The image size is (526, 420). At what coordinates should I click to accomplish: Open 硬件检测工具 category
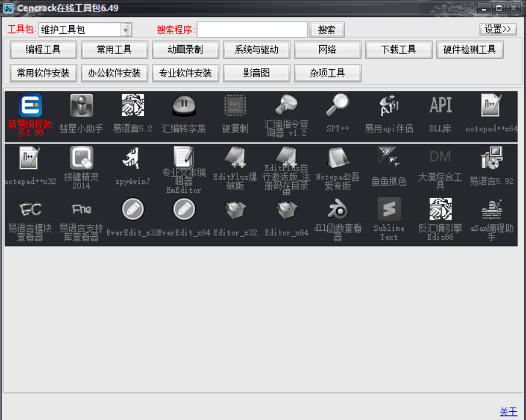470,50
